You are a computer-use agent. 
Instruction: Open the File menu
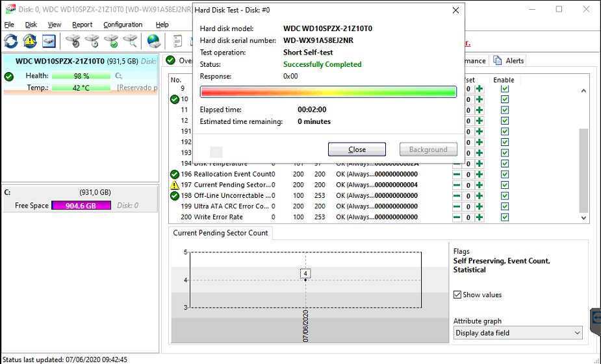click(x=9, y=25)
